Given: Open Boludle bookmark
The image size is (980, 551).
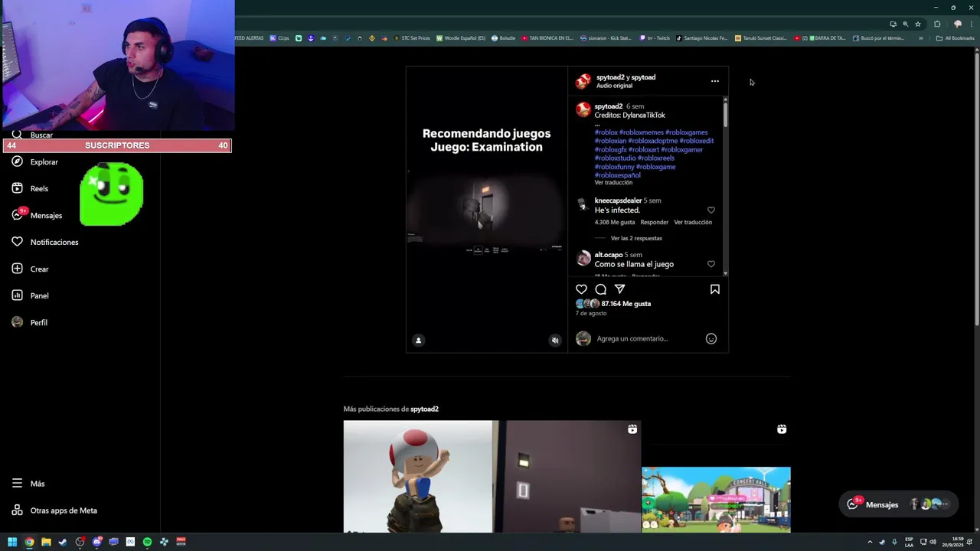Looking at the screenshot, I should click(x=503, y=37).
